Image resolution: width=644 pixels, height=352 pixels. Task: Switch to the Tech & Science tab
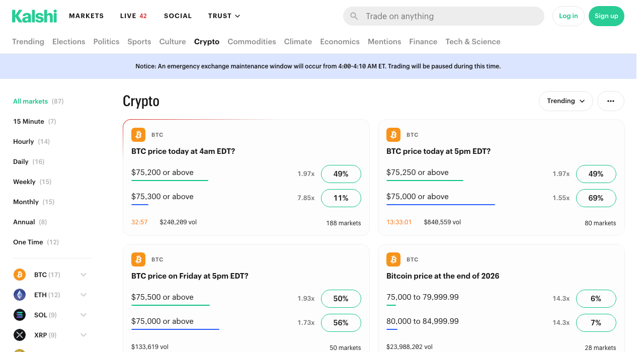[x=473, y=42]
